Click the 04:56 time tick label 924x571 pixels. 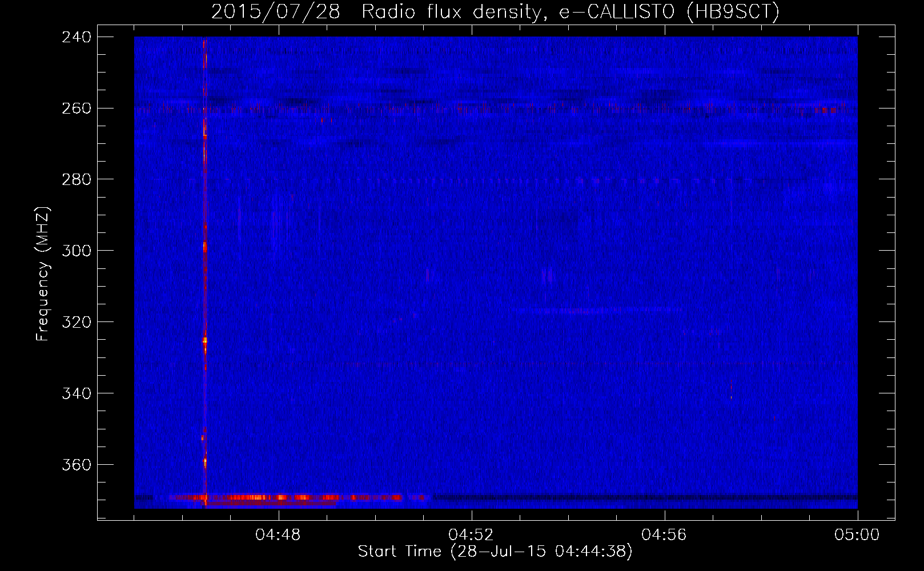click(664, 535)
